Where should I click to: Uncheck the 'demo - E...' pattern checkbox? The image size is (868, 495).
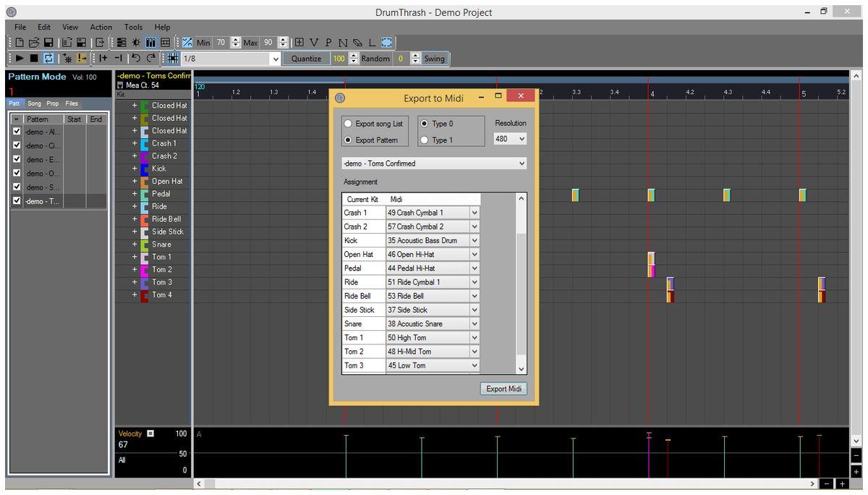tap(17, 159)
